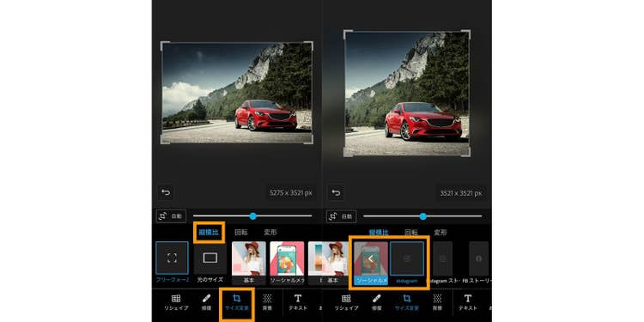This screenshot has width=644, height=322.
Task: Select the 元のサイズ original size crop option
Action: pos(210,263)
